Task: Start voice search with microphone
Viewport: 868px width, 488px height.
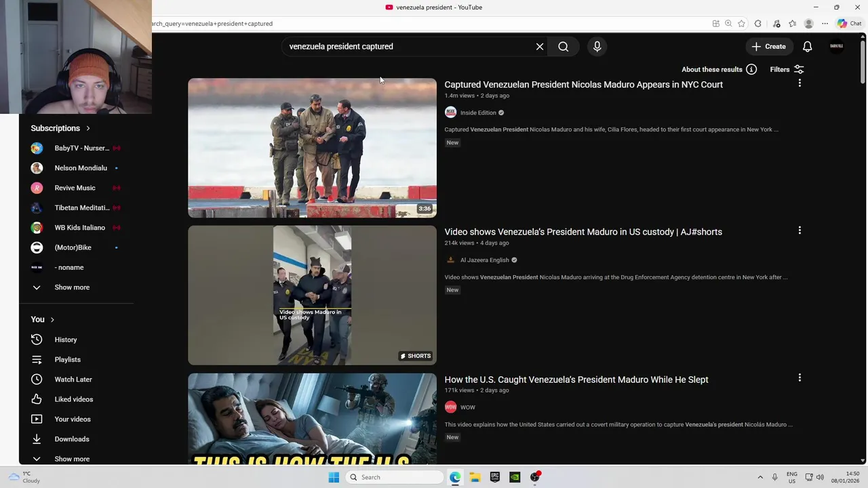Action: [x=597, y=47]
